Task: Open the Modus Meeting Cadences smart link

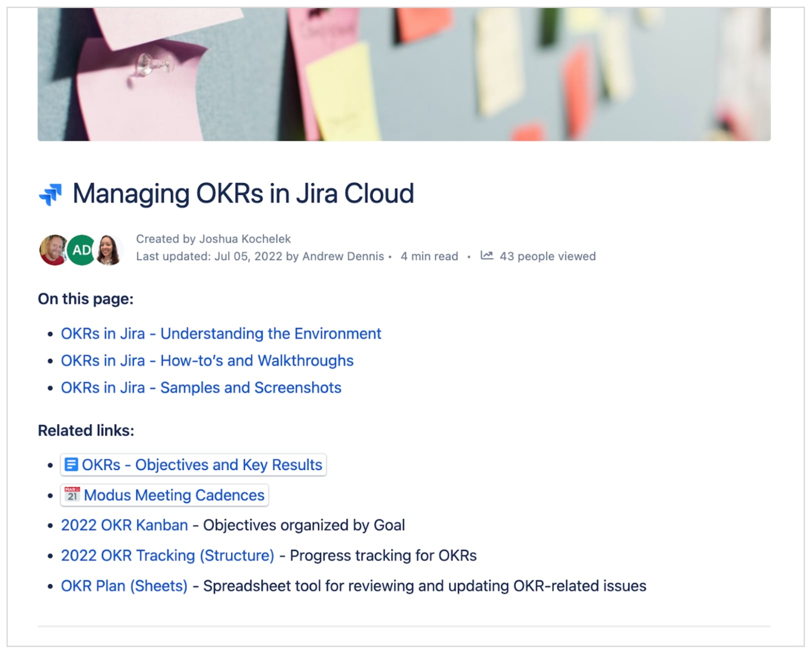Action: (174, 495)
